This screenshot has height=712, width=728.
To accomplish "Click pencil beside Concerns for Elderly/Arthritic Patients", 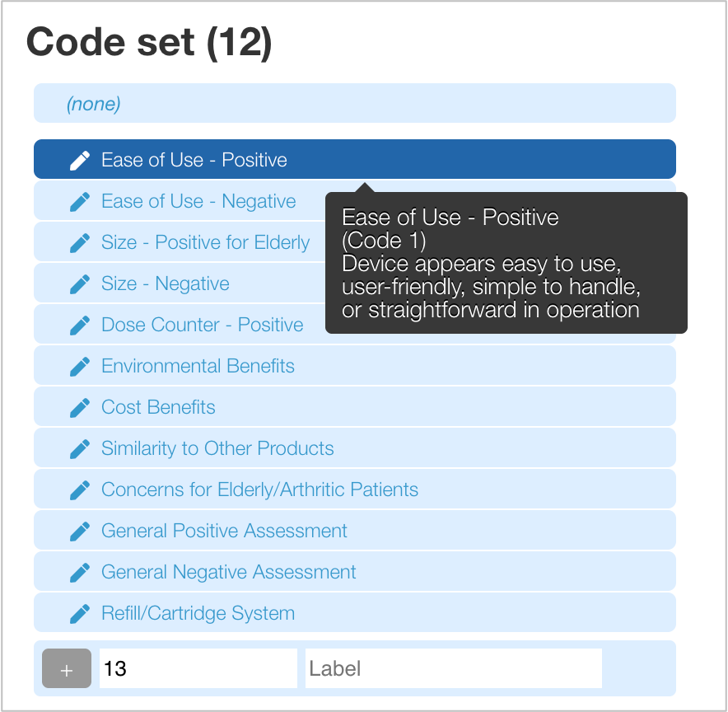I will 79,490.
